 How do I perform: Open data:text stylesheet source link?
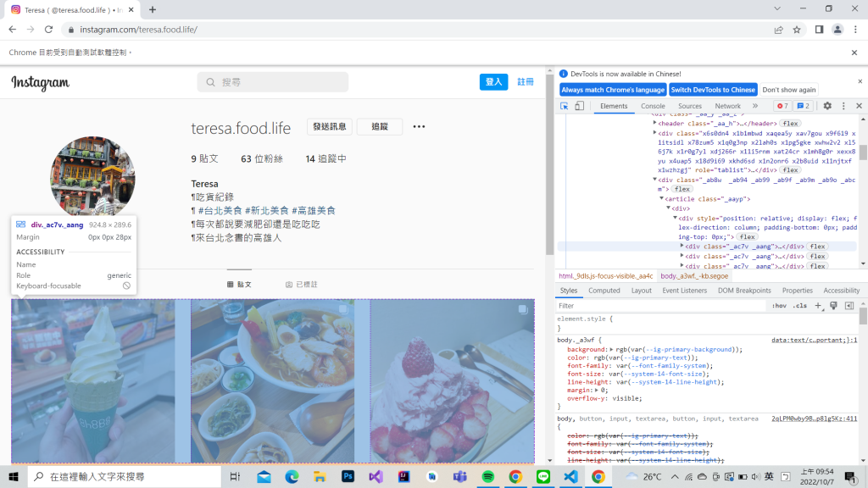[x=814, y=341]
